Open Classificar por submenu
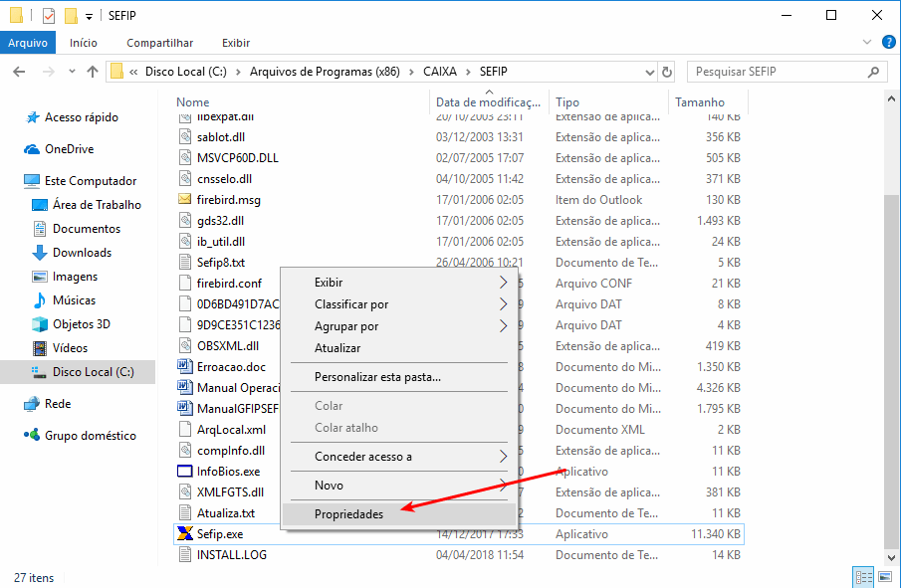 click(x=399, y=304)
